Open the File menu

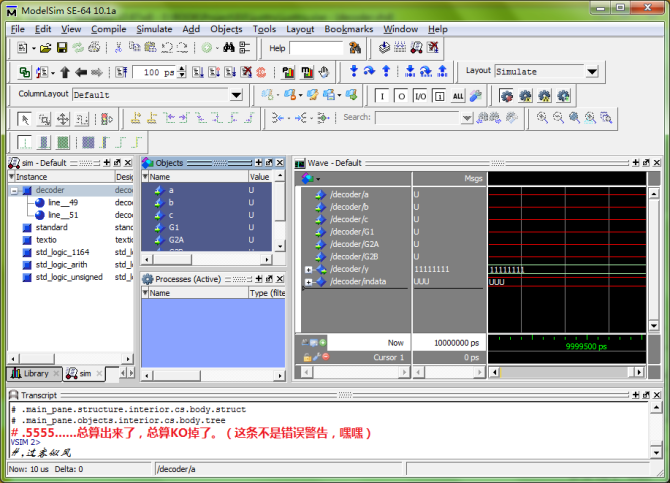click(x=18, y=29)
